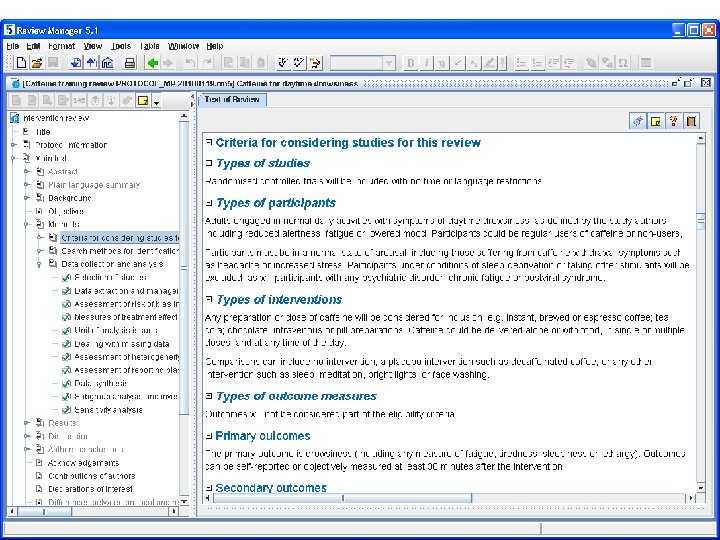Select Sensitivity analysis tree item

[108, 410]
